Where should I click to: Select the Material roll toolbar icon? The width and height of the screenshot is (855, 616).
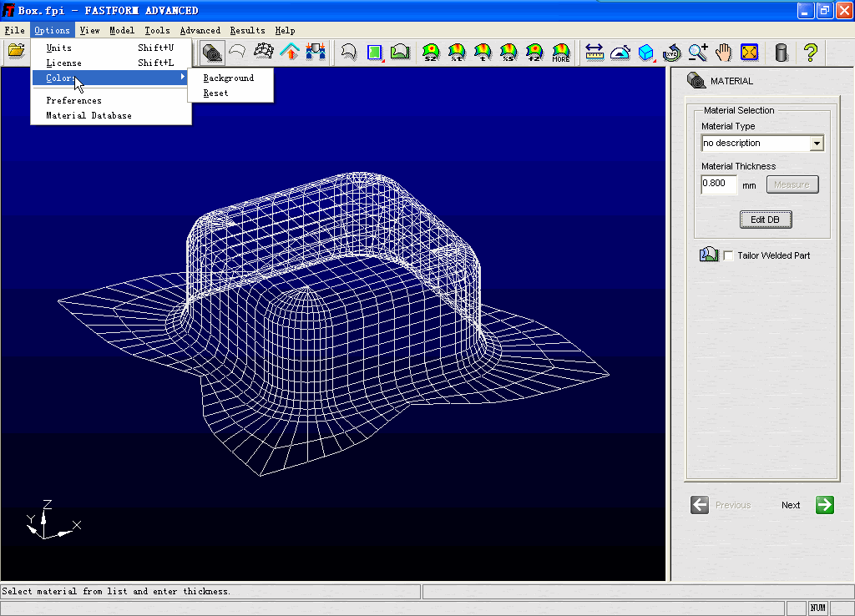[x=211, y=53]
